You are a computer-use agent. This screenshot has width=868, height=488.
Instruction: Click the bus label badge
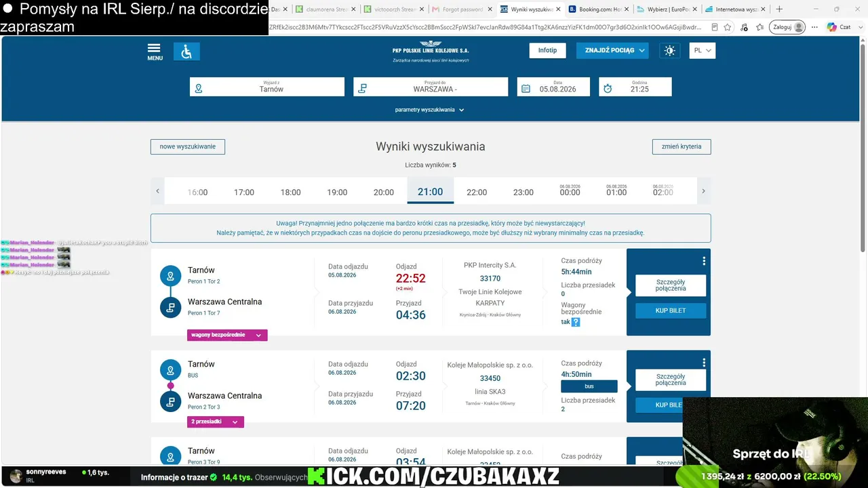589,386
